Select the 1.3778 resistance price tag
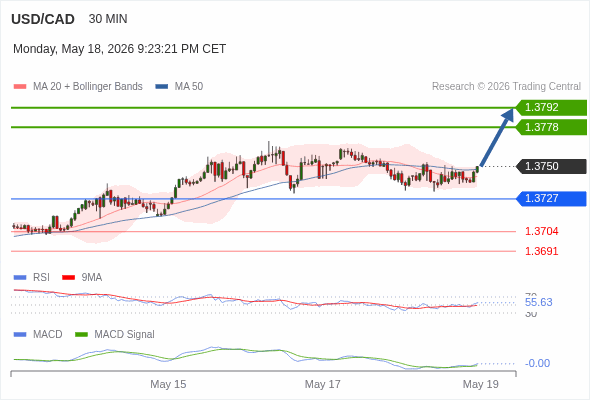Viewport: 590px width, 400px height. (551, 127)
